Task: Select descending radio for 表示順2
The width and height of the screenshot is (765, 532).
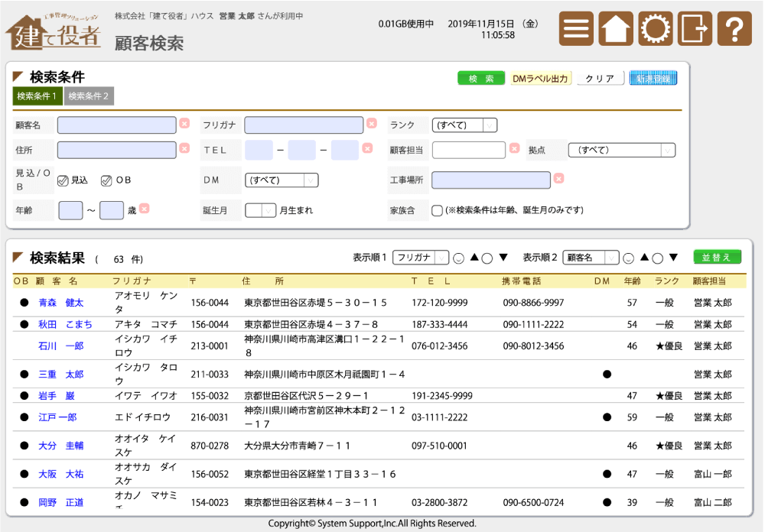Action: point(658,258)
